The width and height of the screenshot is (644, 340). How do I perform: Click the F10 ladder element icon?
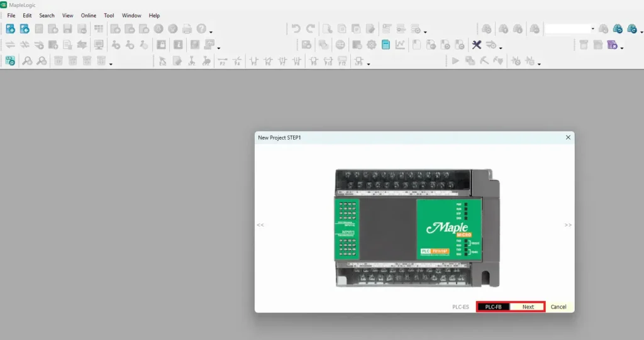tap(328, 62)
